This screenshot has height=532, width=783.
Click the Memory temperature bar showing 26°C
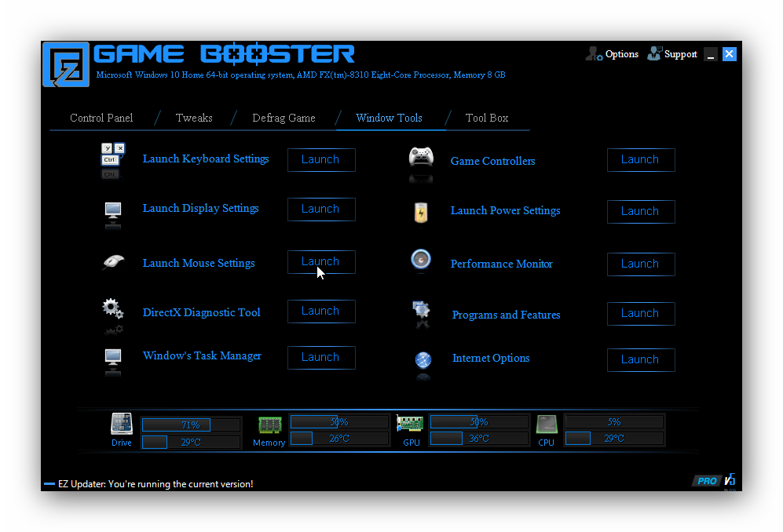click(x=339, y=438)
